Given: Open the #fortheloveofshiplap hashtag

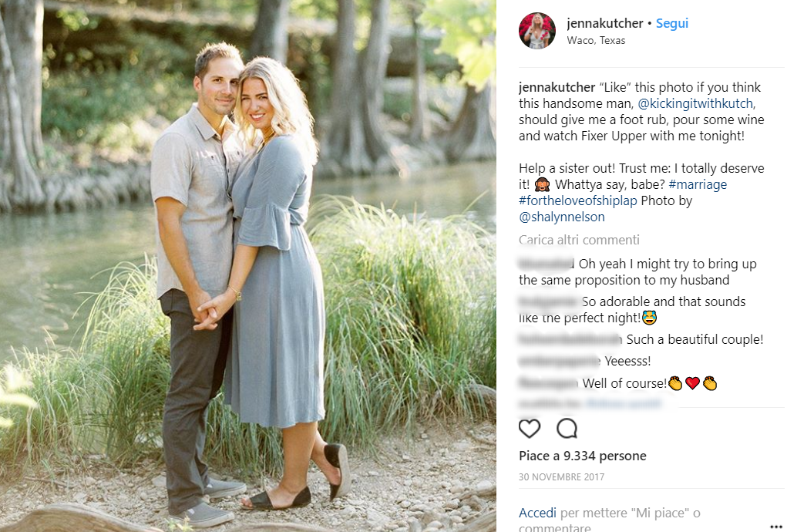Looking at the screenshot, I should click(x=577, y=200).
